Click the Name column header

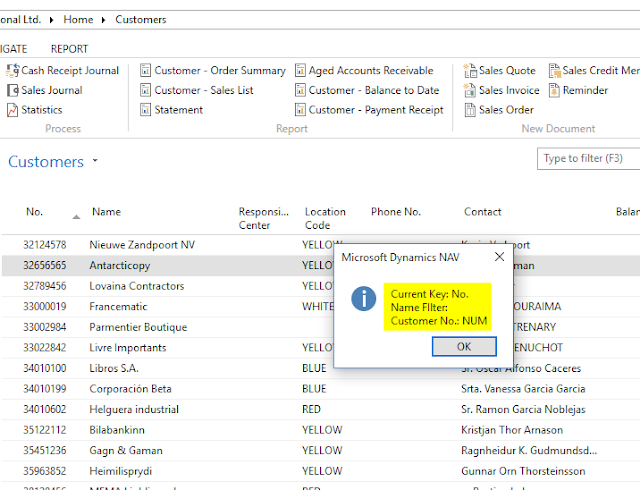pyautogui.click(x=107, y=212)
